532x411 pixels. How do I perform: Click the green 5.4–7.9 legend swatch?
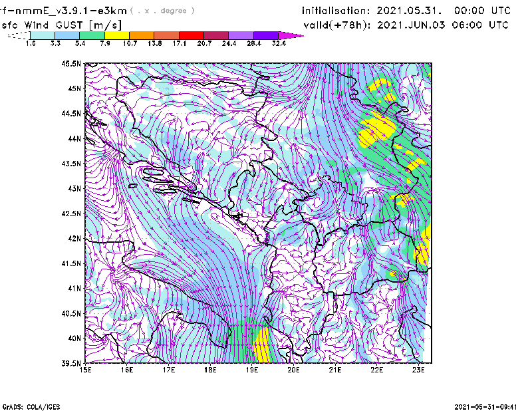tap(92, 35)
